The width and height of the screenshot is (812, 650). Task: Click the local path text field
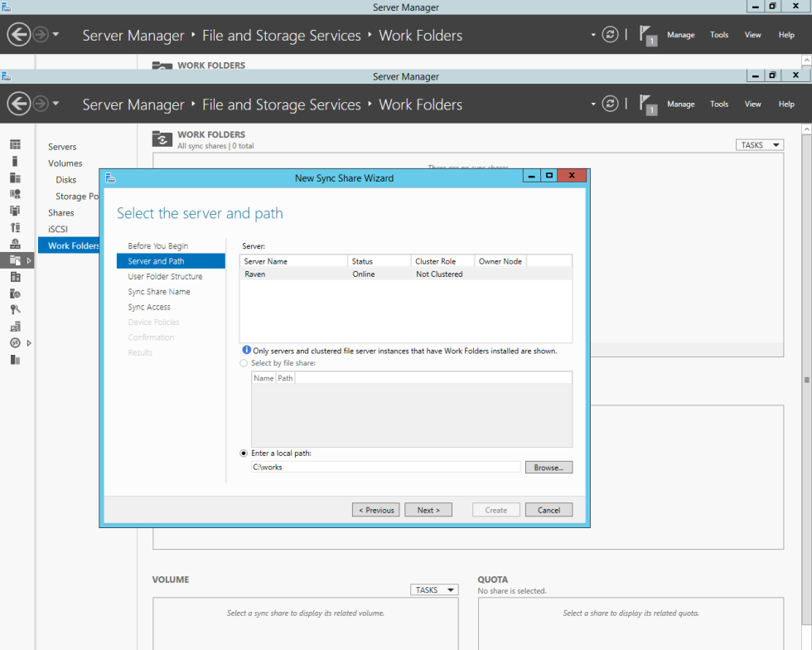[x=386, y=467]
